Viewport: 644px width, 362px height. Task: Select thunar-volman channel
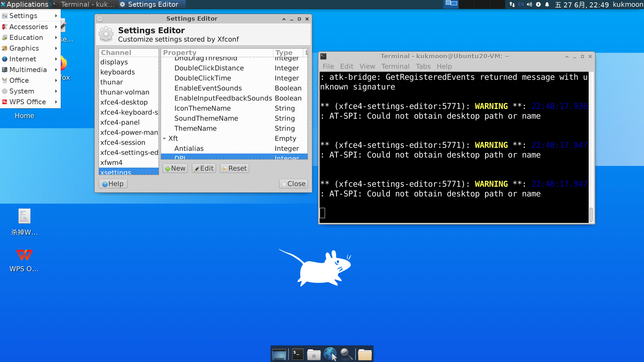coord(129,92)
